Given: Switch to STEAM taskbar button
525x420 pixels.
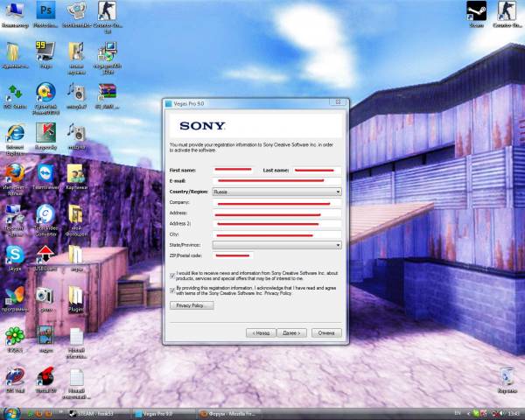Looking at the screenshot, I should click(98, 414).
